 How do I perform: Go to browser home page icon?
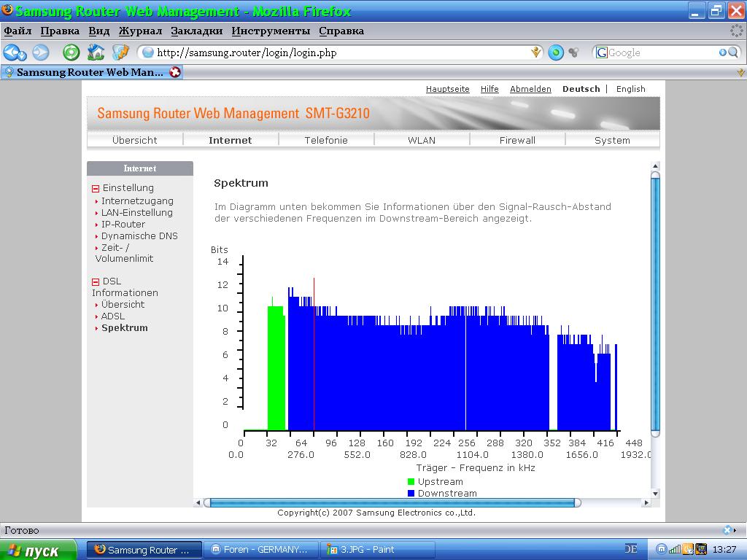[96, 52]
